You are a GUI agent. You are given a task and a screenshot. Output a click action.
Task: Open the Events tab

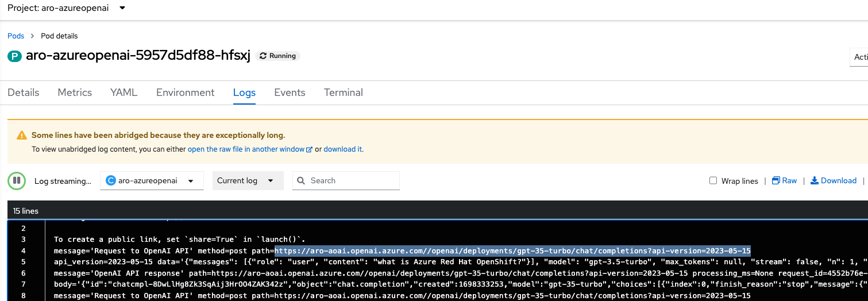pos(290,92)
